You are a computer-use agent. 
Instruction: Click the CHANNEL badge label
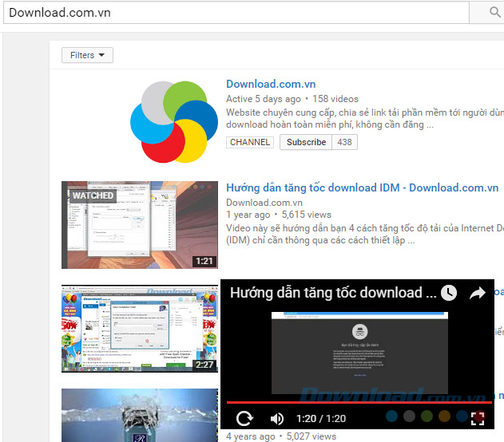pos(250,142)
